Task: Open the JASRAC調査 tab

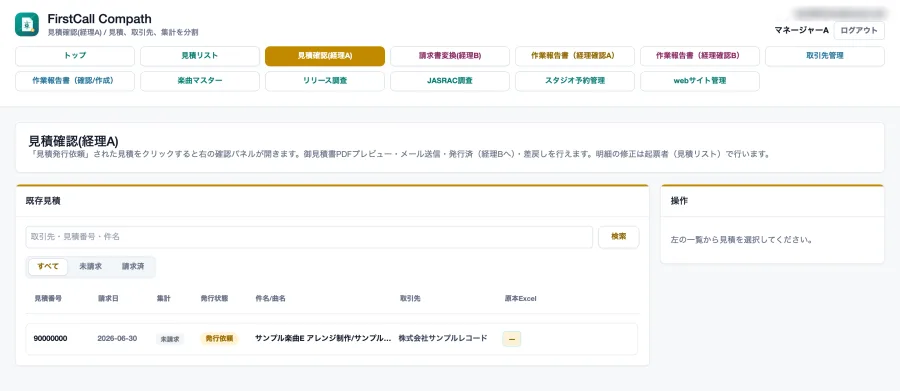Action: [450, 81]
